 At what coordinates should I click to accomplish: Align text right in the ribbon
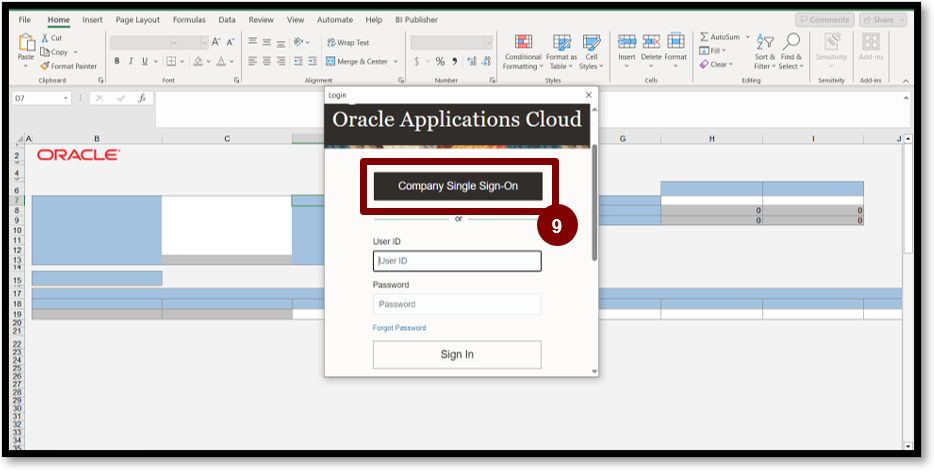[x=281, y=61]
